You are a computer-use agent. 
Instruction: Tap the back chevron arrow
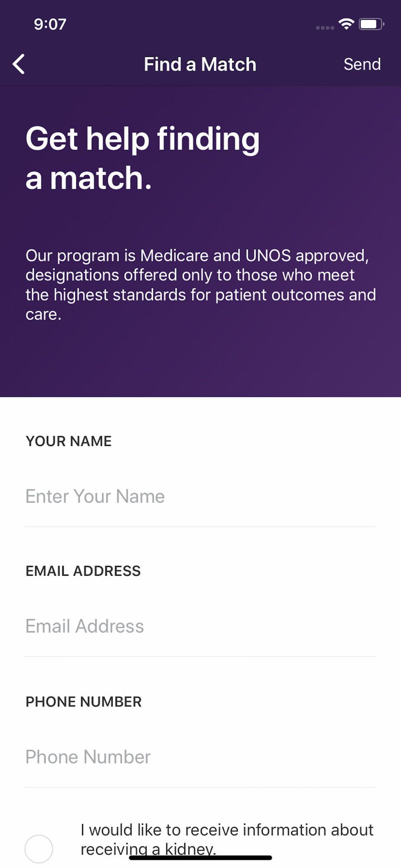point(19,64)
